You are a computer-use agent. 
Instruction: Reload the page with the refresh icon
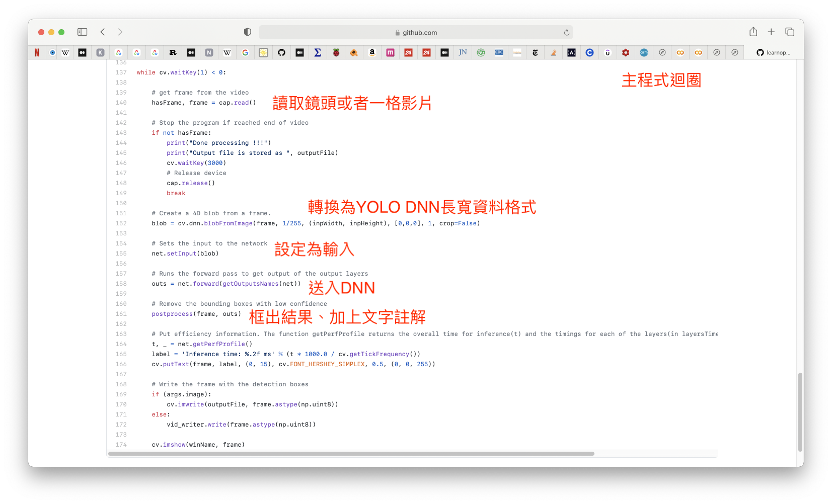pyautogui.click(x=566, y=33)
